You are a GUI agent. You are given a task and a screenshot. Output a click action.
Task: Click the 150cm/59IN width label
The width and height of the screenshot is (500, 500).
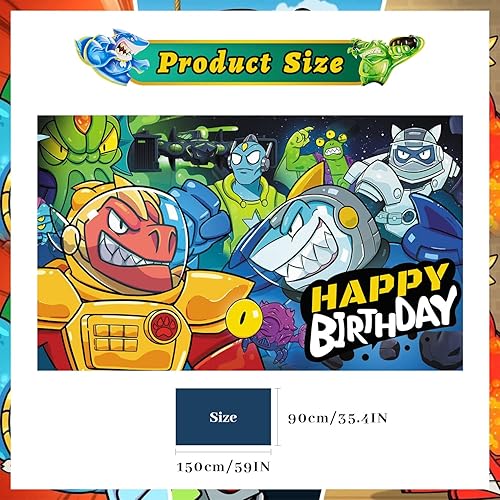[x=224, y=467]
